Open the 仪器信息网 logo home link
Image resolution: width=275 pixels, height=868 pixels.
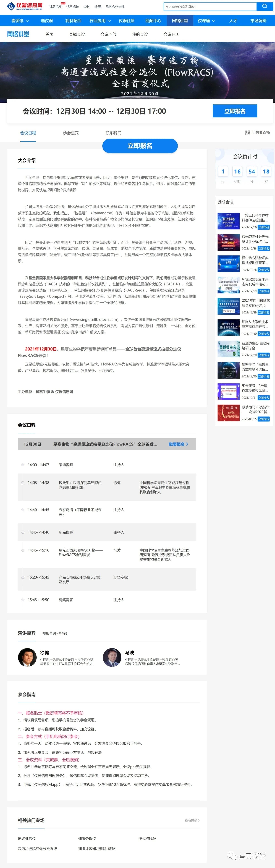click(25, 6)
